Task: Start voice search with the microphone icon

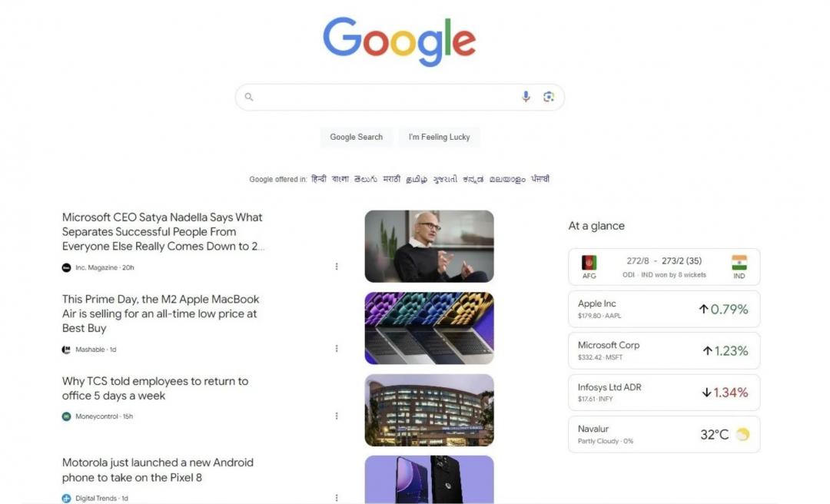Action: (526, 96)
